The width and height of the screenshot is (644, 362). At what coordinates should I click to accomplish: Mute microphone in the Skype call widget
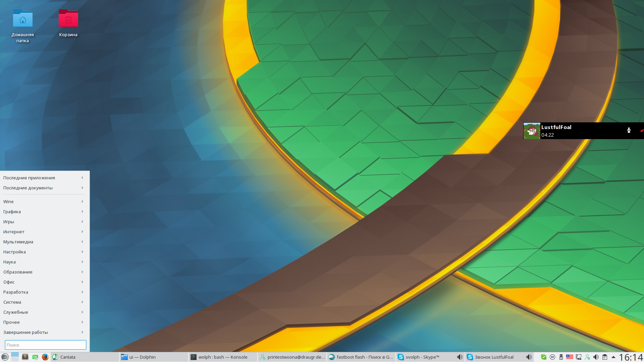coord(629,130)
